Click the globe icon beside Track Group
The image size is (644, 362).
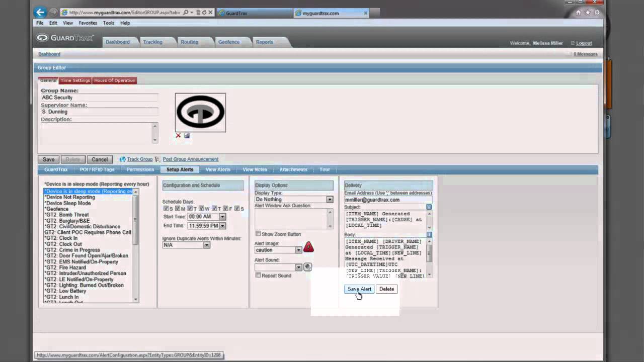(122, 159)
